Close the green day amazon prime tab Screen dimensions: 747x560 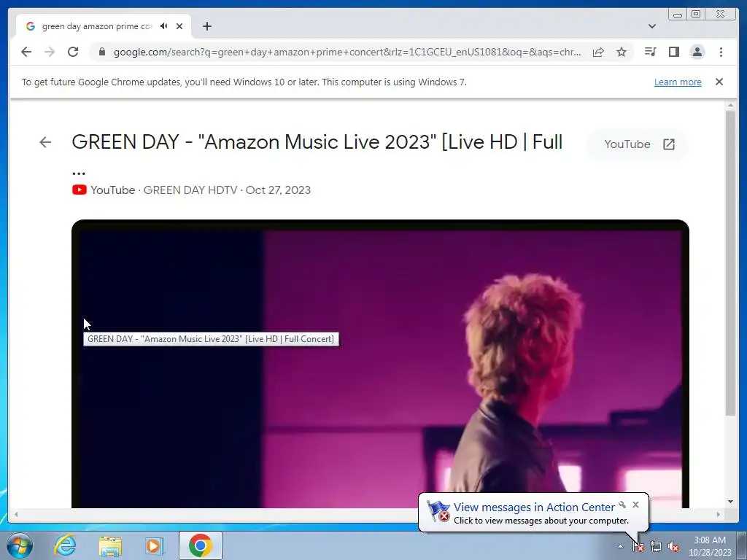179,26
